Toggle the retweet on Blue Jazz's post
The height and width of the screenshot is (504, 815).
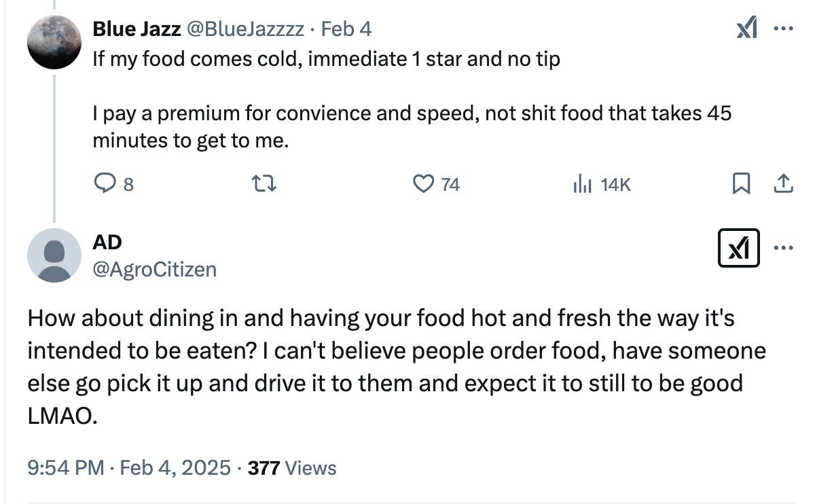click(264, 183)
